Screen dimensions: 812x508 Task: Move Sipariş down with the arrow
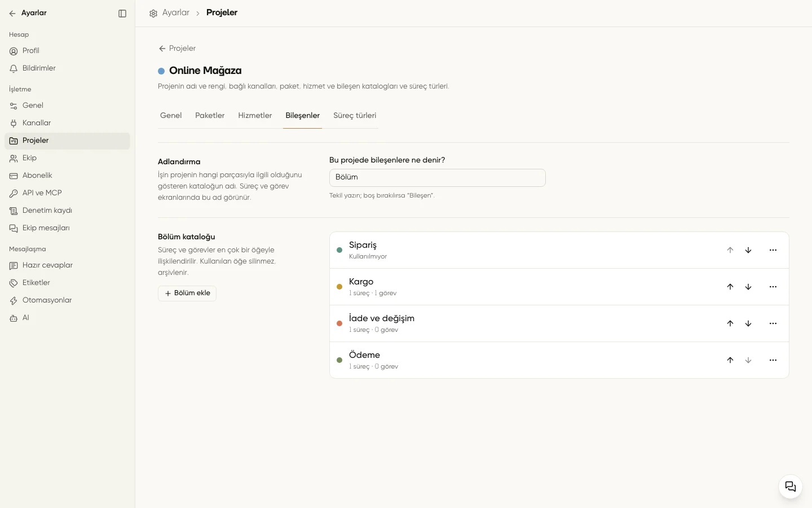[x=748, y=250]
